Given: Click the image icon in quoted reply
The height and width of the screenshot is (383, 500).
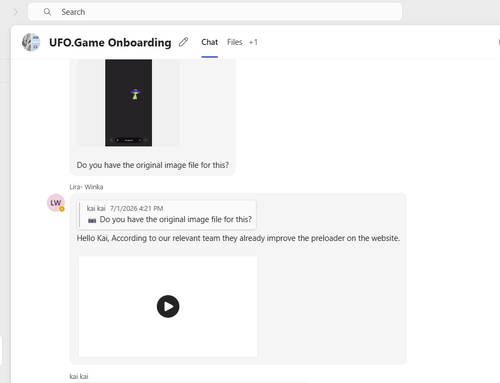Looking at the screenshot, I should 92,220.
